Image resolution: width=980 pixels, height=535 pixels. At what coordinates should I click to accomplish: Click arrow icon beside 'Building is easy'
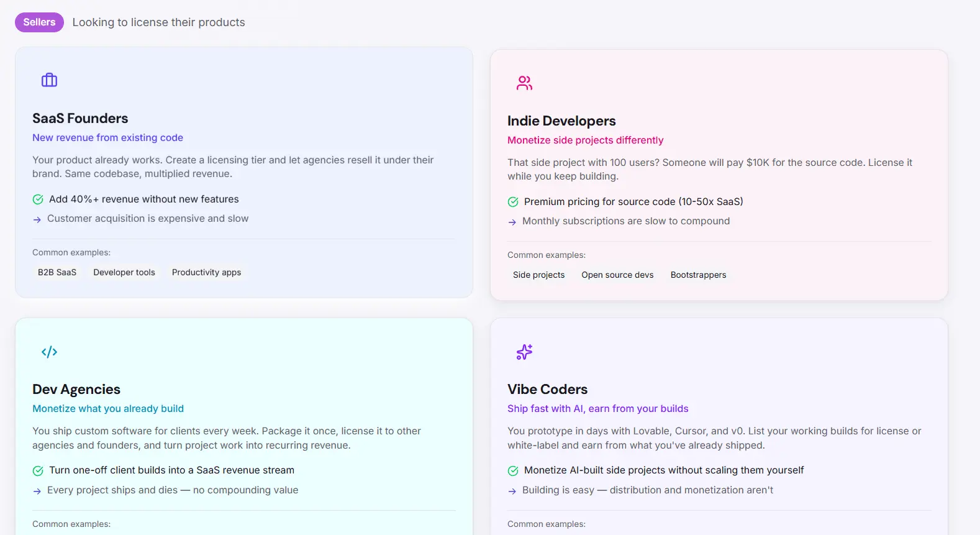tap(512, 491)
